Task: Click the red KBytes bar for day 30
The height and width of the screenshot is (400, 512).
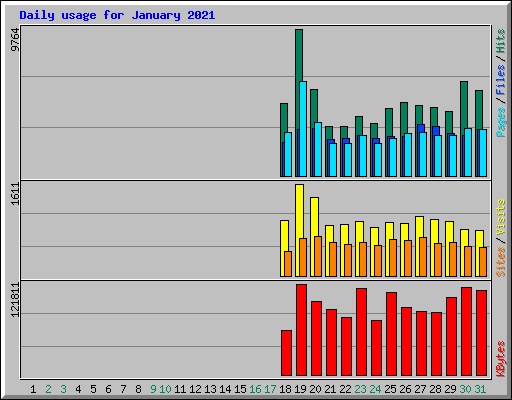Action: click(466, 331)
